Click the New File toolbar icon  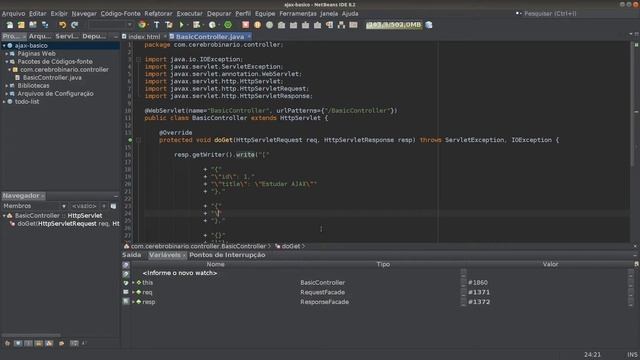click(9, 25)
